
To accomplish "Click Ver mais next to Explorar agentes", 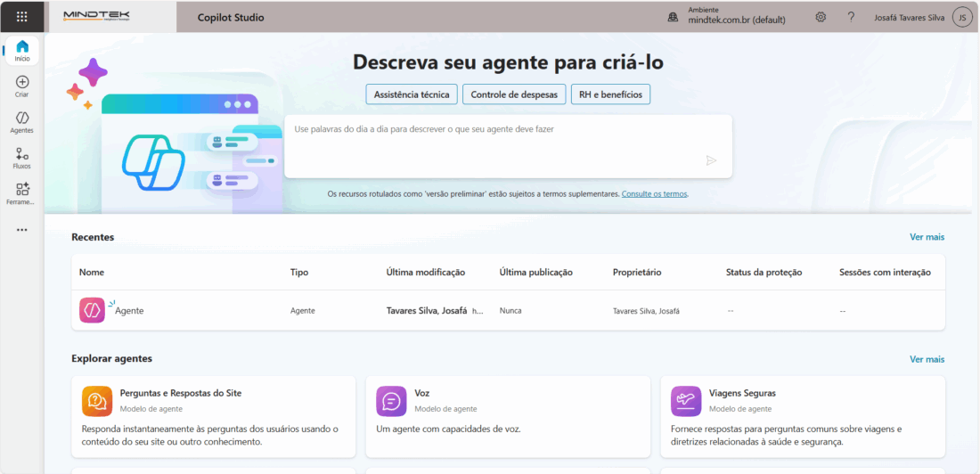I will pyautogui.click(x=927, y=359).
